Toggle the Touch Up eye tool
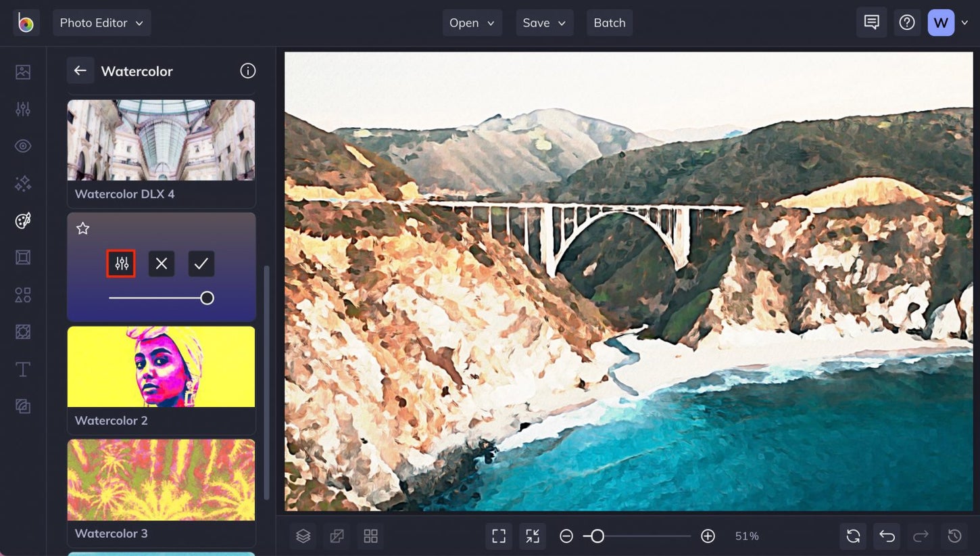Screen dimensions: 980x556 pos(23,146)
